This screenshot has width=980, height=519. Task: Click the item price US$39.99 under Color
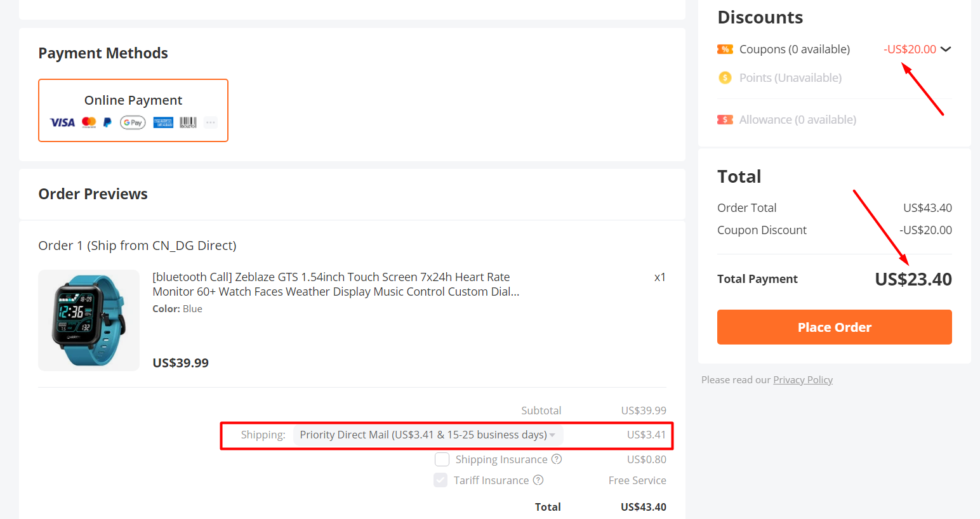coord(180,363)
